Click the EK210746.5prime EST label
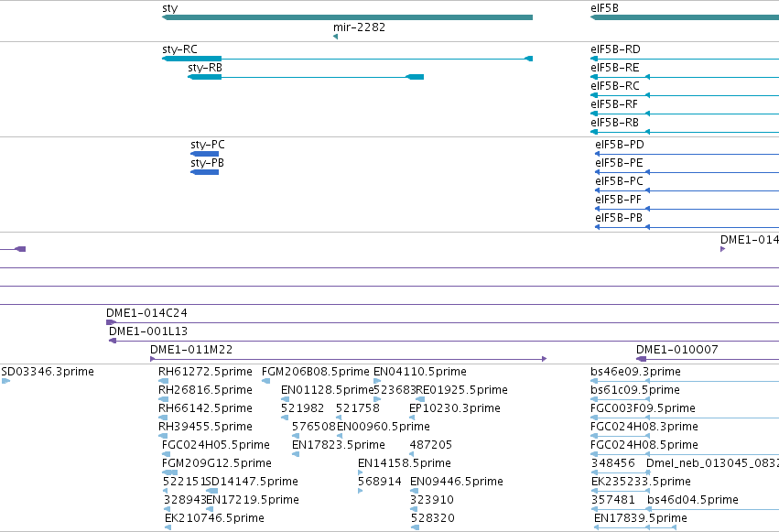 tap(214, 518)
